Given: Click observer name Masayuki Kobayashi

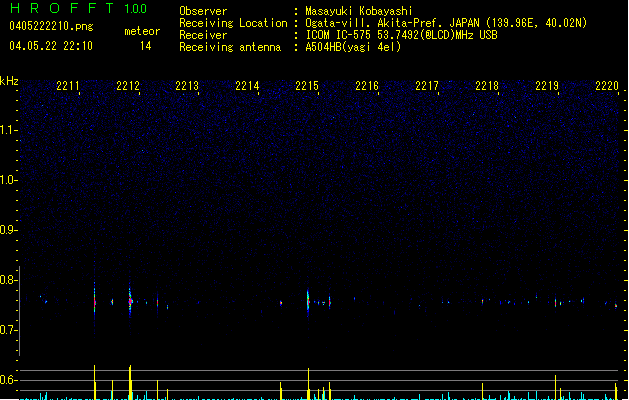Looking at the screenshot, I should click(x=359, y=11).
